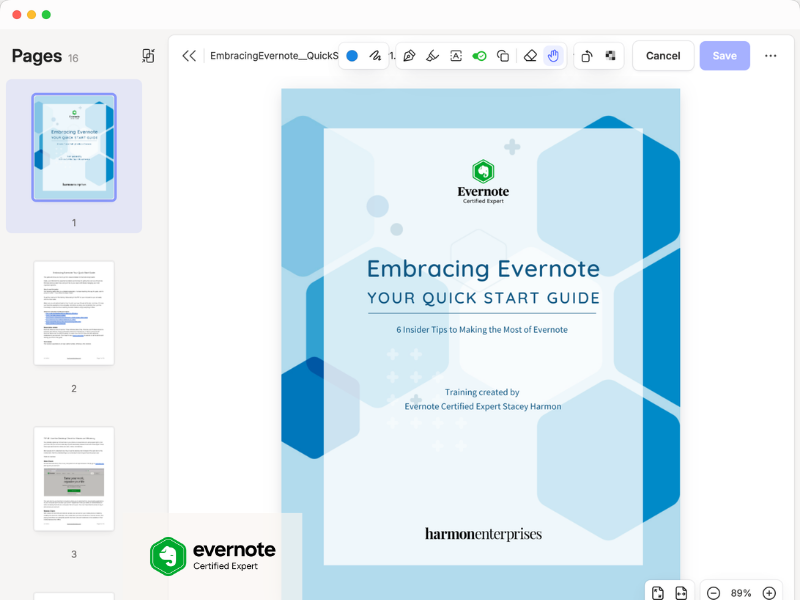Click the fit-to-page icon

[x=658, y=593]
